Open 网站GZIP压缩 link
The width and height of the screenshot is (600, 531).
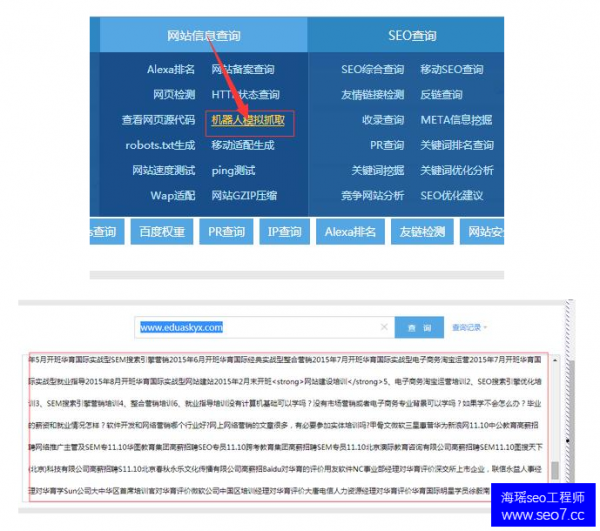[244, 195]
